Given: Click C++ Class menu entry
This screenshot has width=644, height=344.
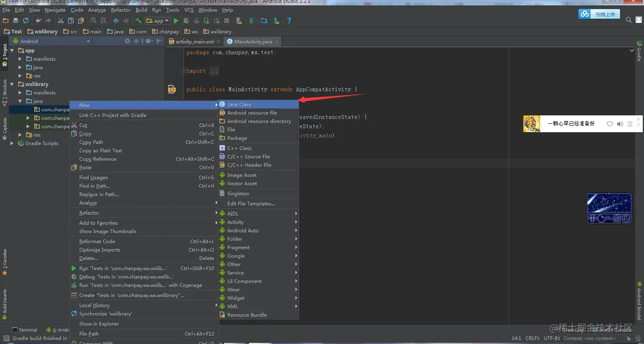Looking at the screenshot, I should pos(258,148).
